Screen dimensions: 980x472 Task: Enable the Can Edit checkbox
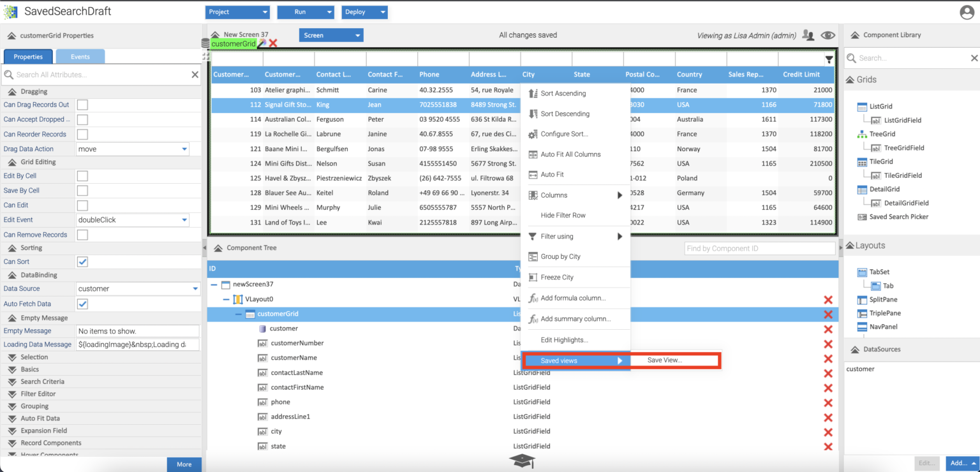point(82,205)
